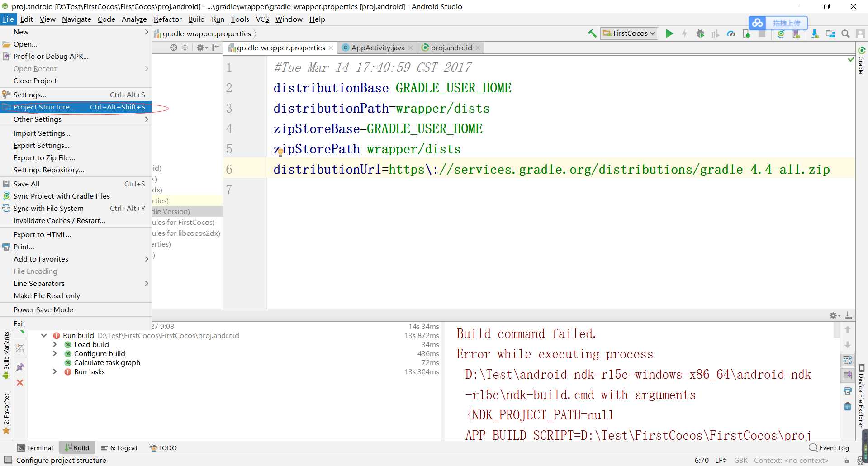Click the Search Everywhere magnifier icon
This screenshot has width=868, height=466.
coord(845,33)
